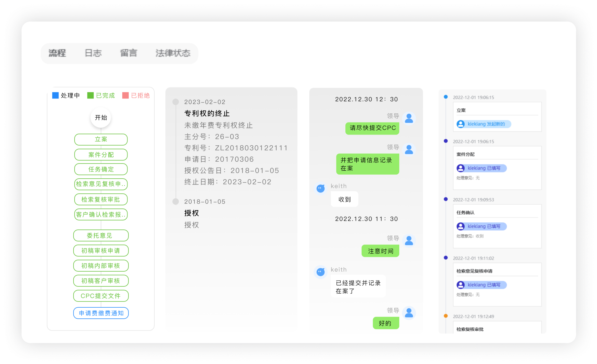Click the timeline node marker beside 2023-02-02
The width and height of the screenshot is (597, 364).
pos(176,102)
